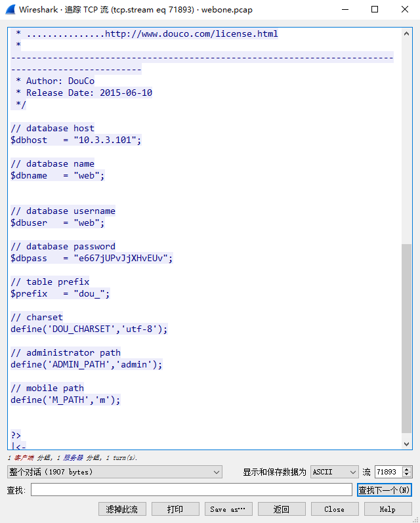Image resolution: width=420 pixels, height=523 pixels.
Task: Click the 打印 print button
Action: tap(175, 509)
